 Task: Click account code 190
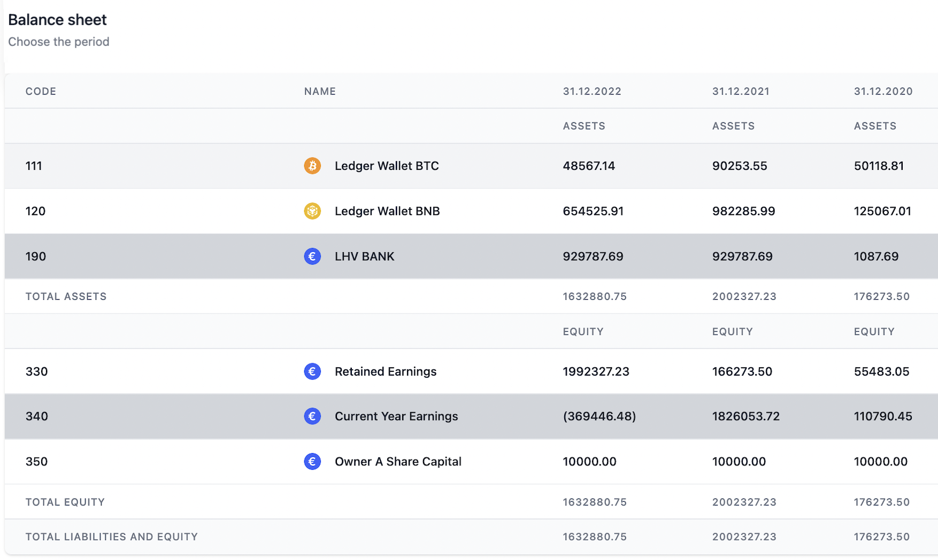[x=36, y=256]
